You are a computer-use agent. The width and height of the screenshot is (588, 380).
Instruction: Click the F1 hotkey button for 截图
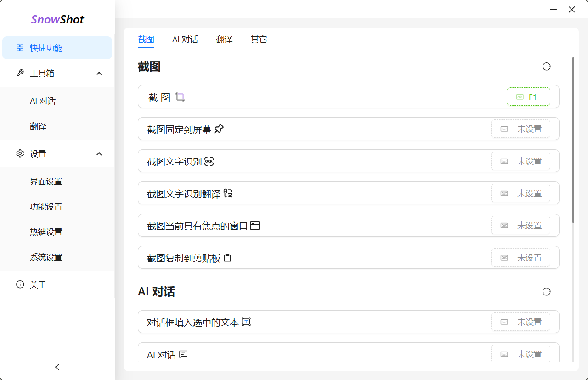coord(528,97)
